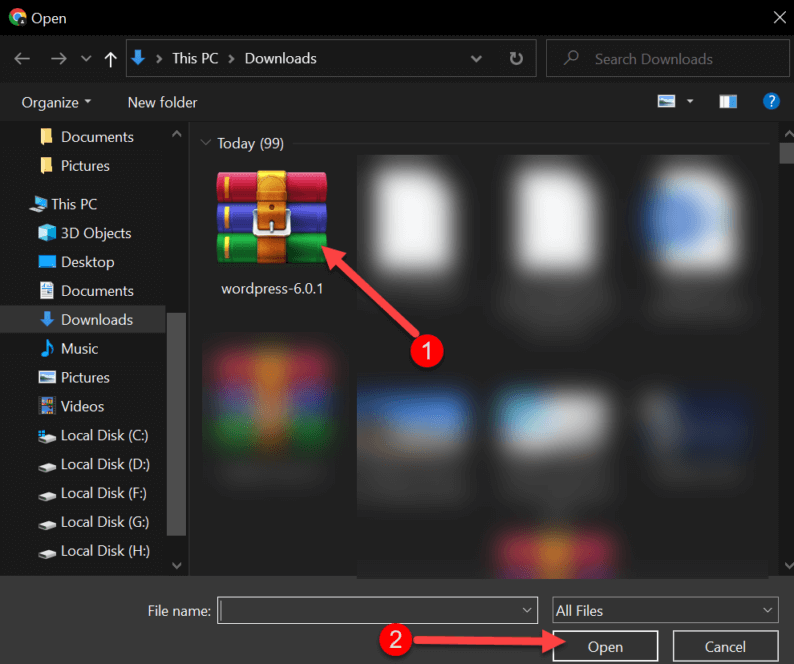Click the navigation pane scrollbar thumb
Image resolution: width=794 pixels, height=664 pixels.
(176, 424)
